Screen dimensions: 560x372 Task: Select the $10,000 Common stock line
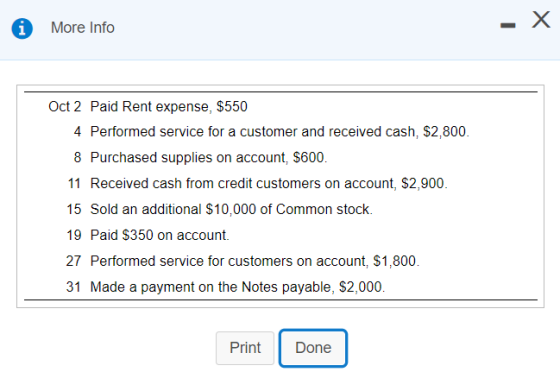click(231, 209)
